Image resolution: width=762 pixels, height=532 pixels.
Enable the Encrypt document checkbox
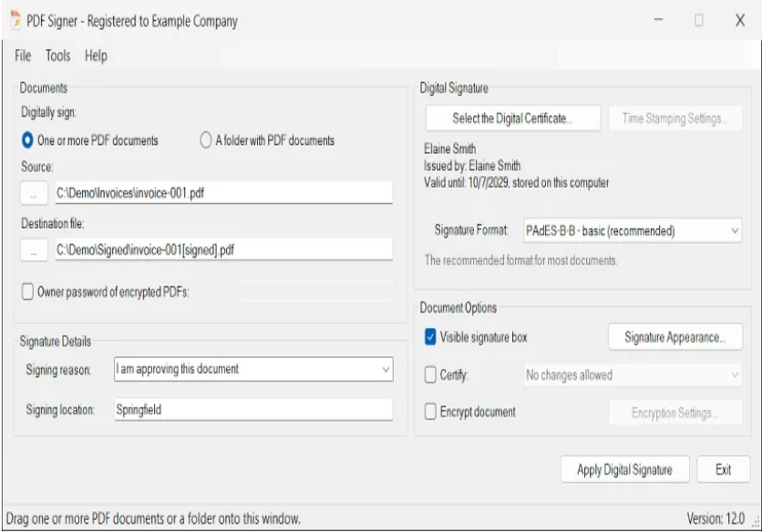(430, 412)
